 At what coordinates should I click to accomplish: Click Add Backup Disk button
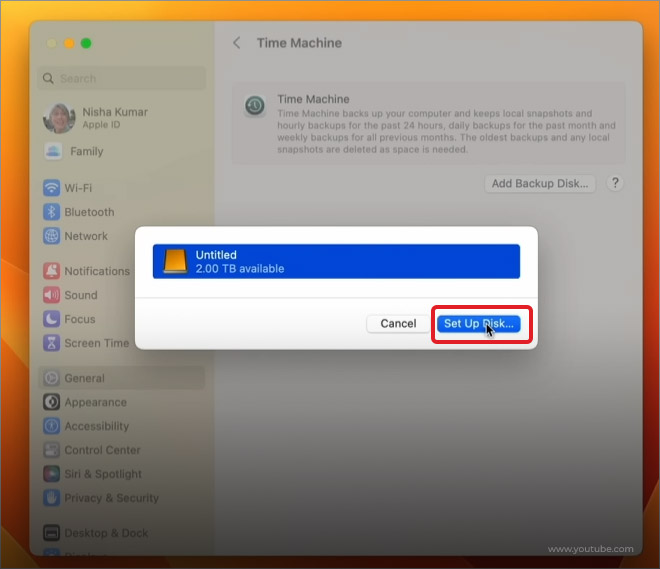pyautogui.click(x=540, y=183)
